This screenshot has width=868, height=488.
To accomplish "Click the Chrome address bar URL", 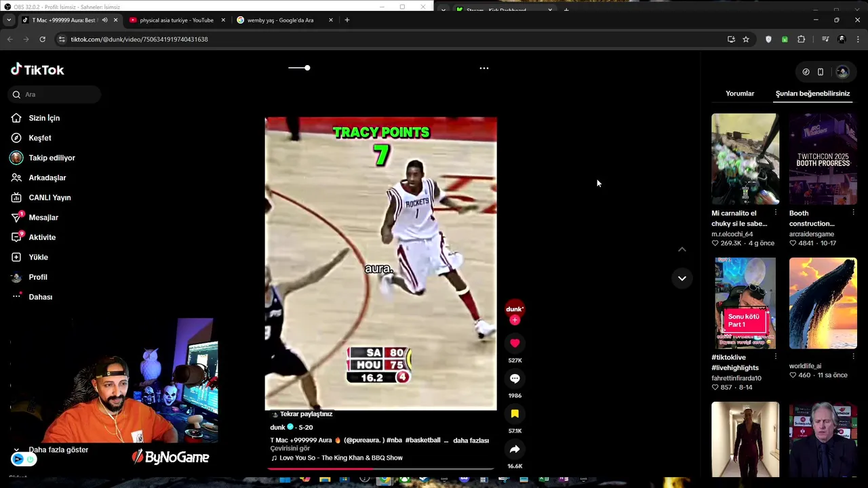I will tap(139, 39).
